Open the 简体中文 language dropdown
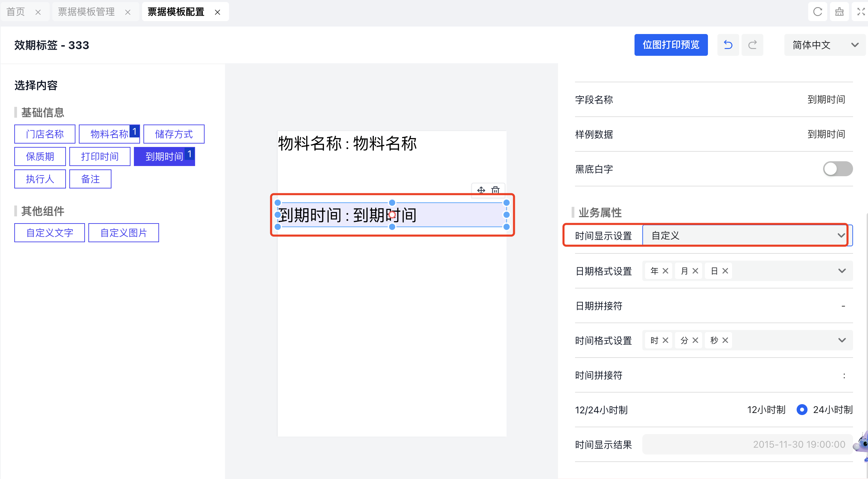This screenshot has width=868, height=479. (x=824, y=45)
